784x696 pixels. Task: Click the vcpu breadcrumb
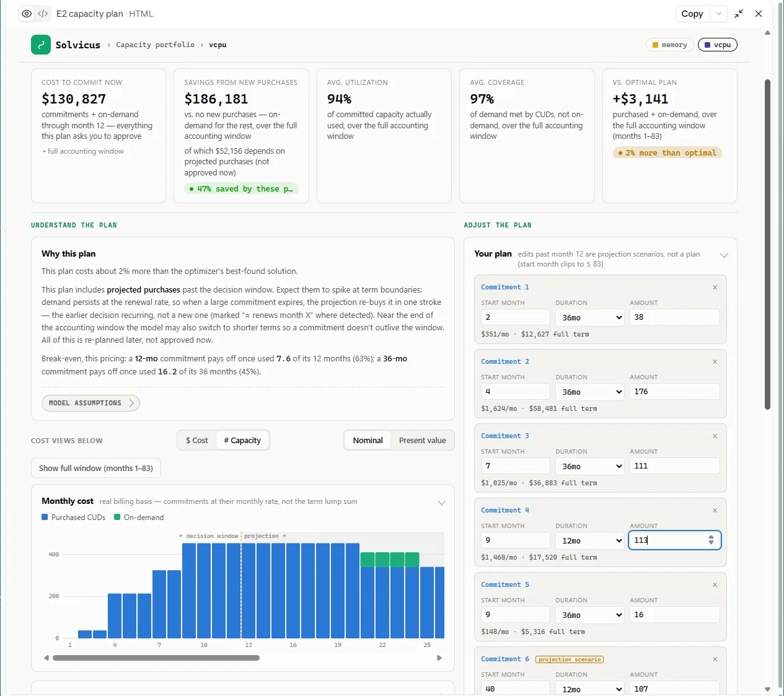tap(218, 45)
